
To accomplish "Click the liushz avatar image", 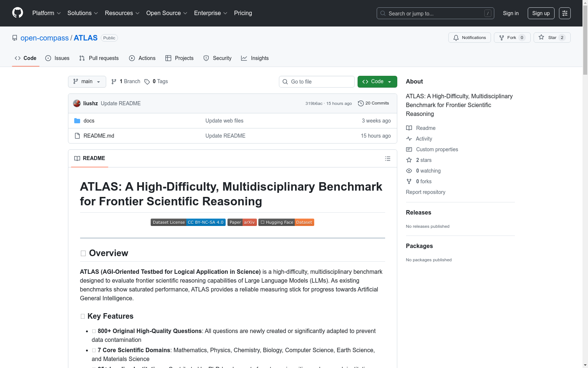I will click(x=77, y=103).
